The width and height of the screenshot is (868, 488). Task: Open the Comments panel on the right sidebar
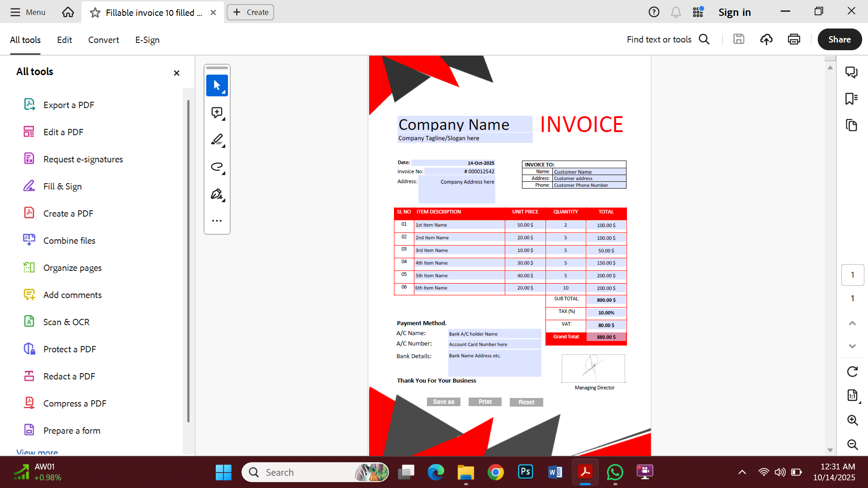(852, 72)
